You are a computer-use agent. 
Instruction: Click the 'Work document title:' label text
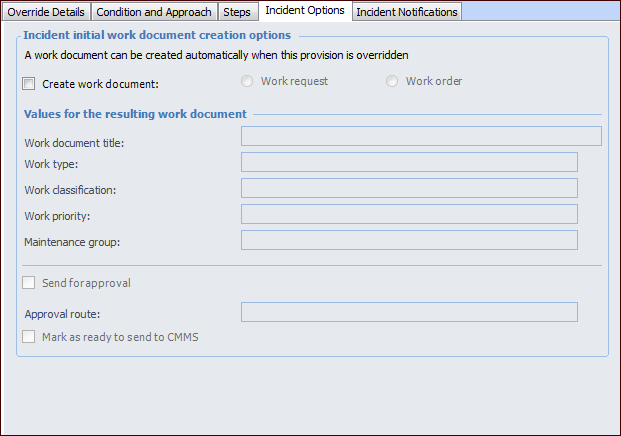point(74,143)
